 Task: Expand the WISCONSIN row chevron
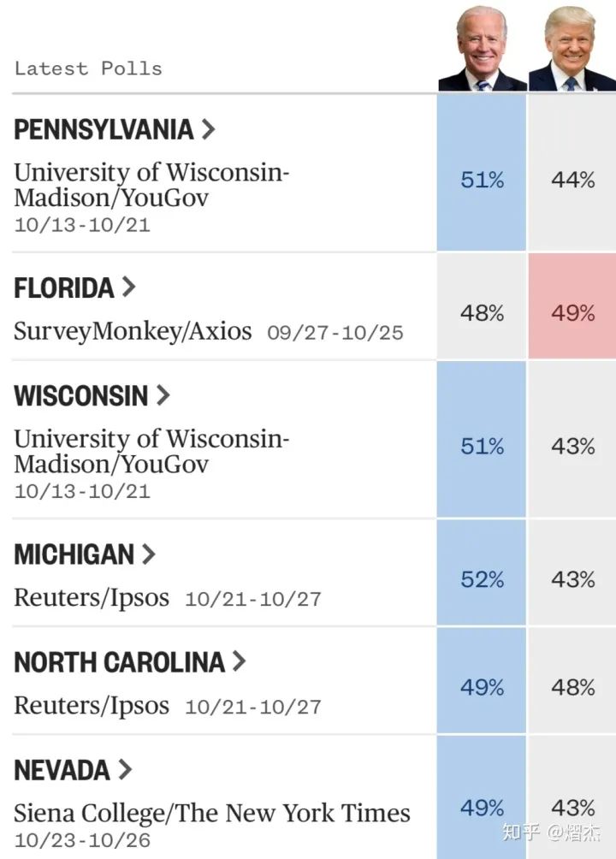(x=163, y=395)
